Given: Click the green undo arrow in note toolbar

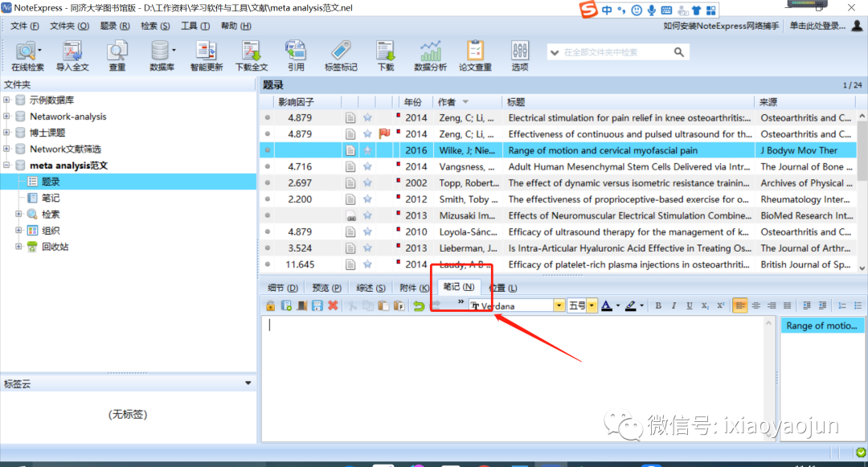Looking at the screenshot, I should pyautogui.click(x=419, y=305).
